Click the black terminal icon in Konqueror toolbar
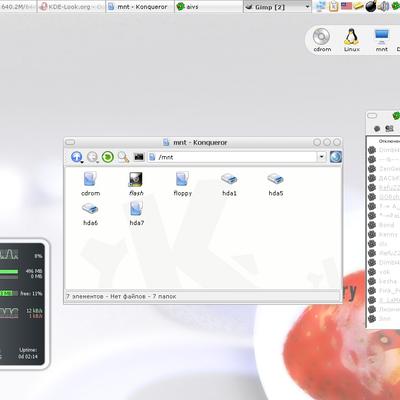The width and height of the screenshot is (400, 400). [139, 157]
